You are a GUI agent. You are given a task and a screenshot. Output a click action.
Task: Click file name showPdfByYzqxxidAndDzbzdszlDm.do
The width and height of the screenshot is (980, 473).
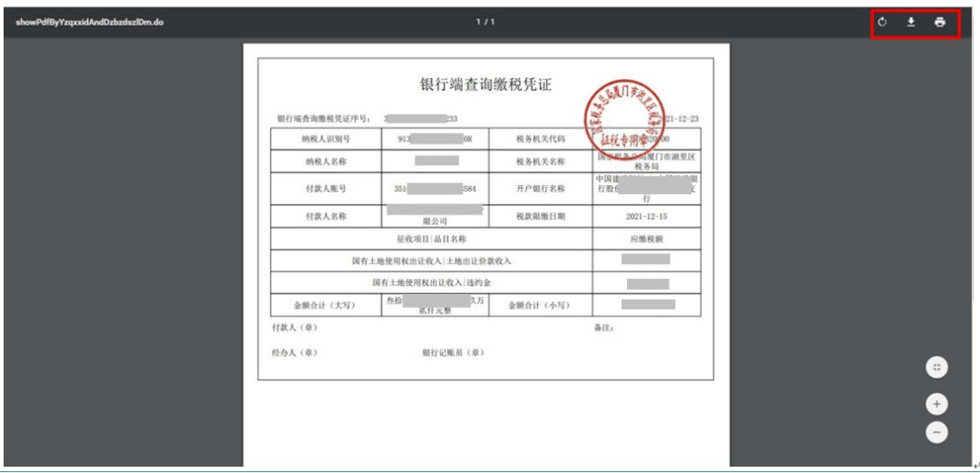coord(90,23)
